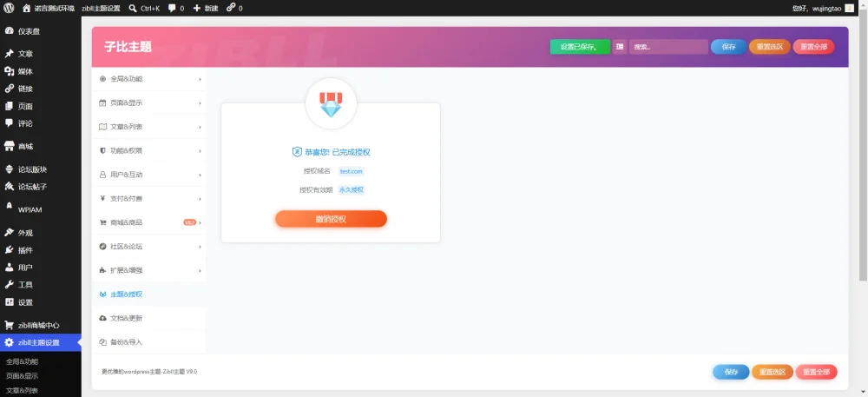Screen dimensions: 868x397
Task: Visit the site 诺言测试环境 via home icon
Action: [x=27, y=9]
